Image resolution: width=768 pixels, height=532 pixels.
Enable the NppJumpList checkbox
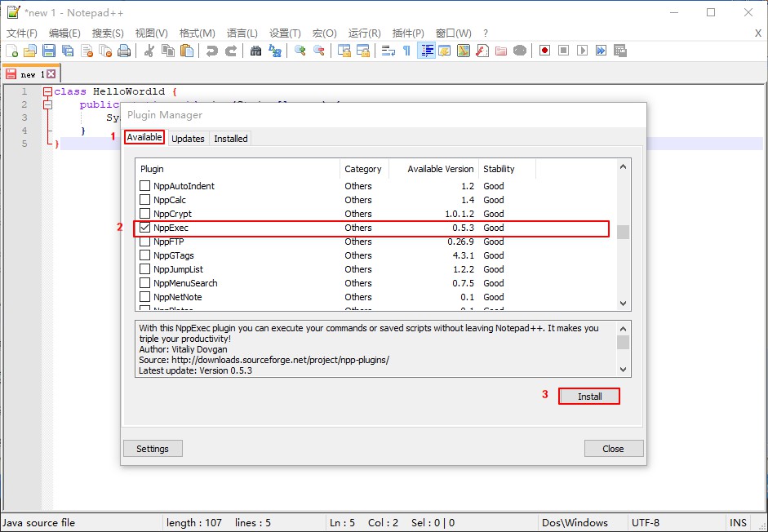point(144,269)
